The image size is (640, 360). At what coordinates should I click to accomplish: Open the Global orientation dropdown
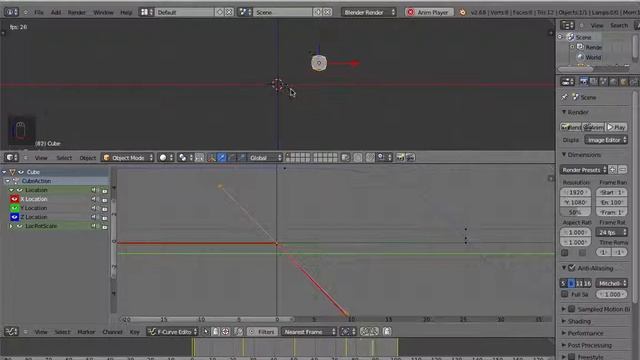pos(265,158)
